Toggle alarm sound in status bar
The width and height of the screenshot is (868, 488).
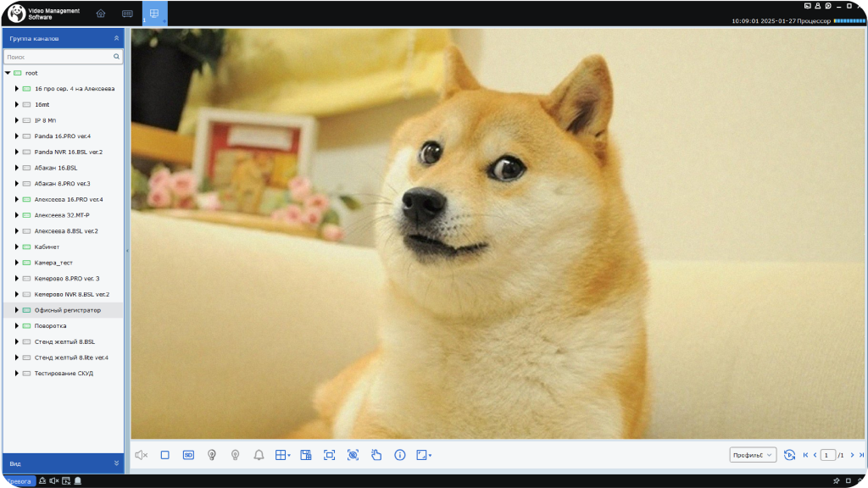(x=54, y=481)
